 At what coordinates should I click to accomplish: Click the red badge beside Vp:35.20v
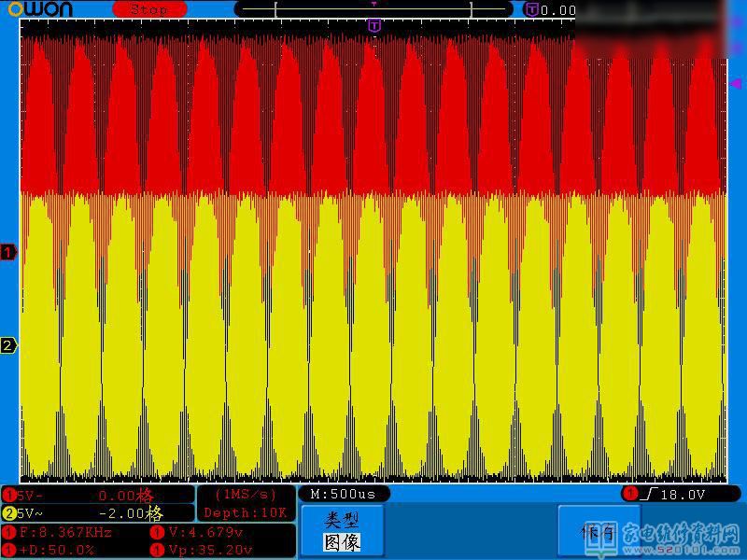[157, 550]
